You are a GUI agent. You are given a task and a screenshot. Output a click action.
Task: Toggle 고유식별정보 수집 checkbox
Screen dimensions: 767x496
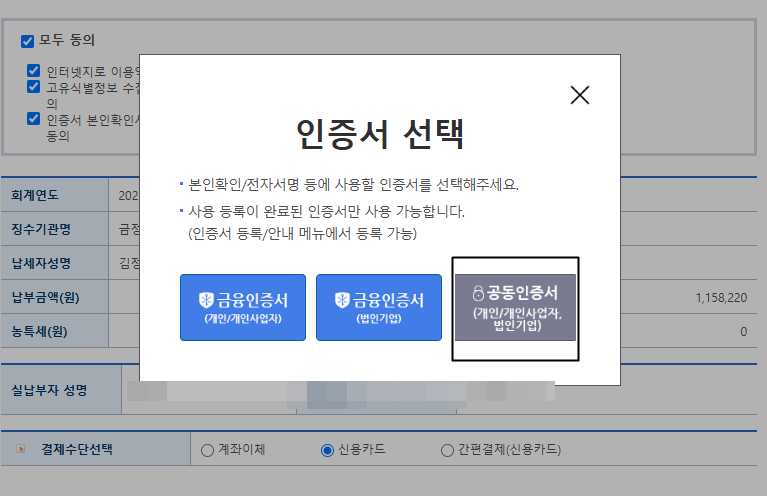tap(33, 87)
